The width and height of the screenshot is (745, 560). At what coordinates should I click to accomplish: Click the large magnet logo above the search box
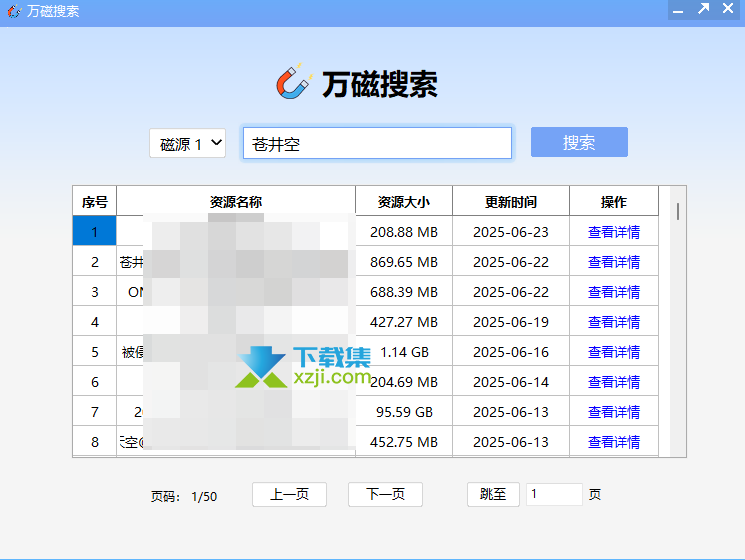pyautogui.click(x=295, y=82)
